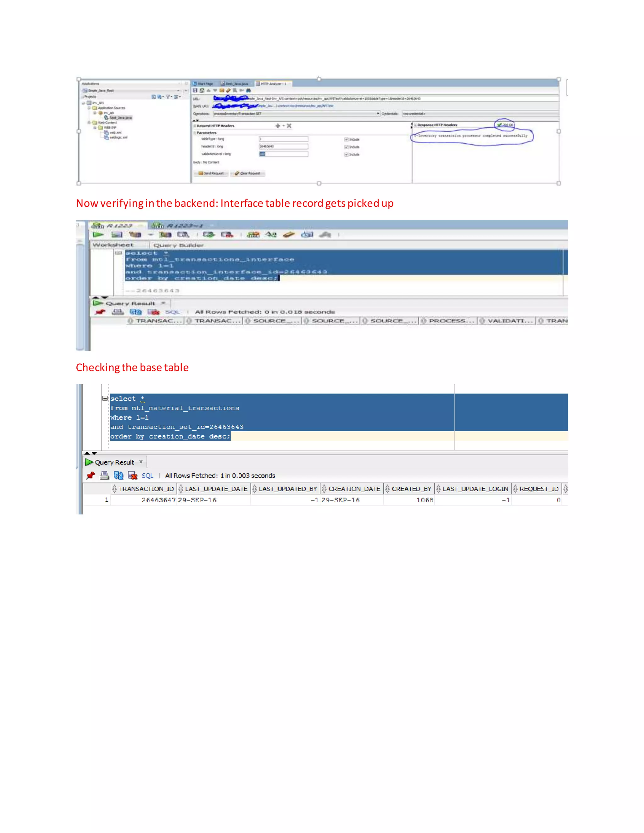
Task: Click the Rollback icon in worksheet toolbar
Action: click(227, 234)
